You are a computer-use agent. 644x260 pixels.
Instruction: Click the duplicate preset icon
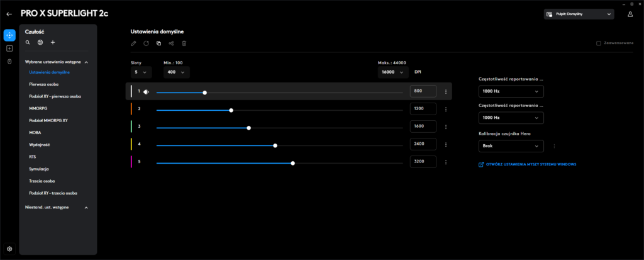(x=158, y=43)
